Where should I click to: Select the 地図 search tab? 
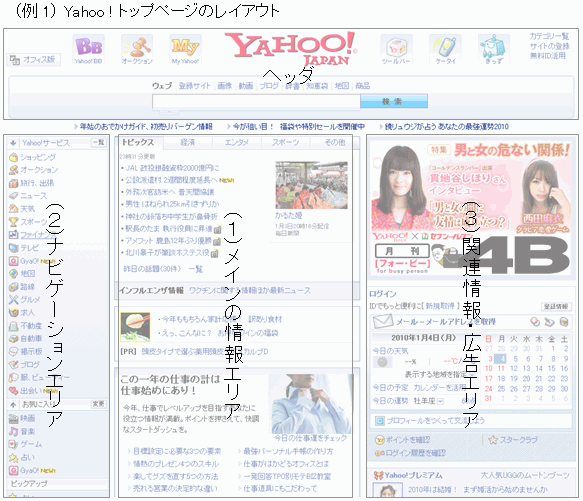(x=342, y=86)
